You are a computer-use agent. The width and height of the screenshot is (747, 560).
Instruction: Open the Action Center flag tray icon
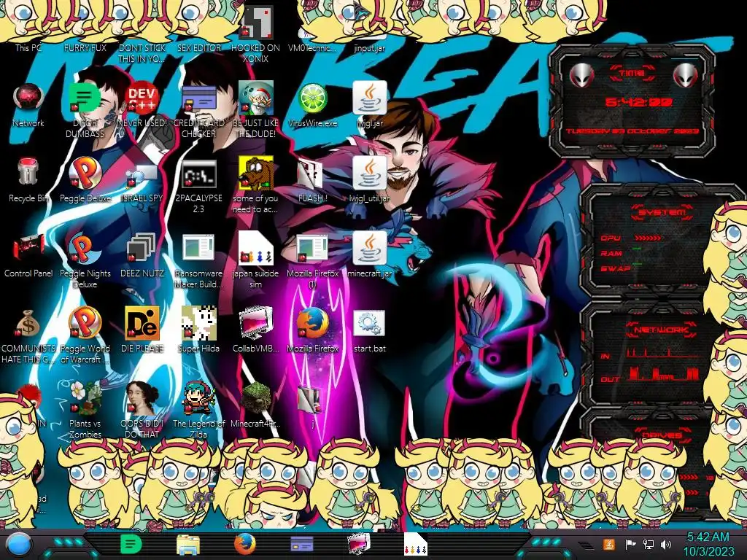[x=630, y=544]
